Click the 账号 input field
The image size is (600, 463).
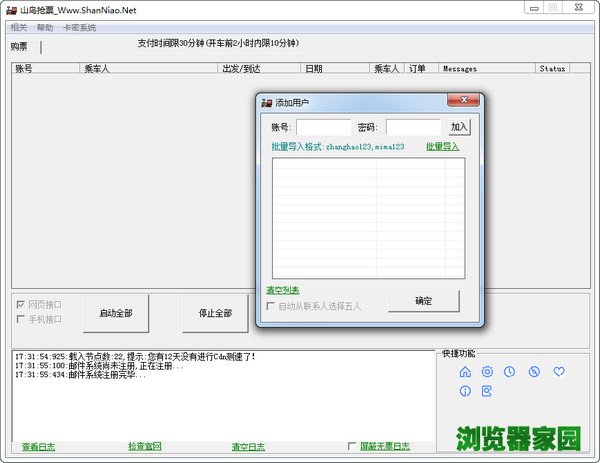click(x=324, y=127)
